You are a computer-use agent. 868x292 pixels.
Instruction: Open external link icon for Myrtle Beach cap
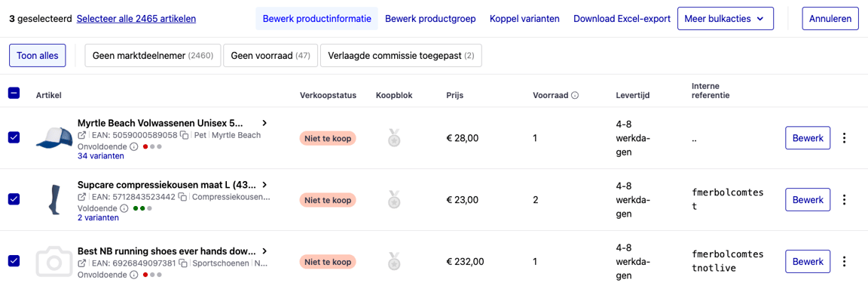(82, 135)
